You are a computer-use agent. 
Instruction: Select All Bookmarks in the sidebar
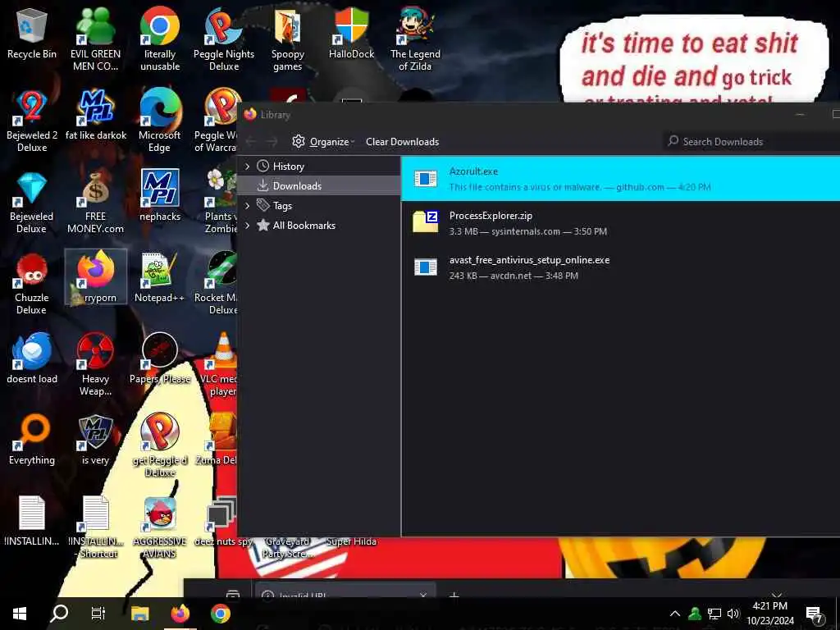click(x=319, y=226)
